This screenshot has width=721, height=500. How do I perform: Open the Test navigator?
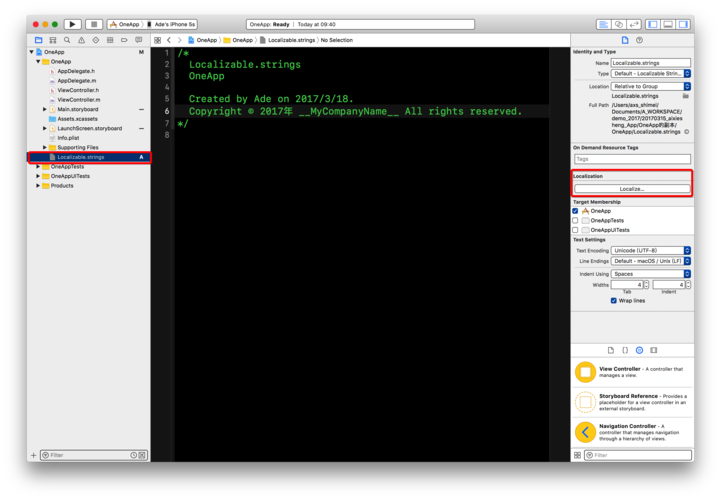coord(96,40)
